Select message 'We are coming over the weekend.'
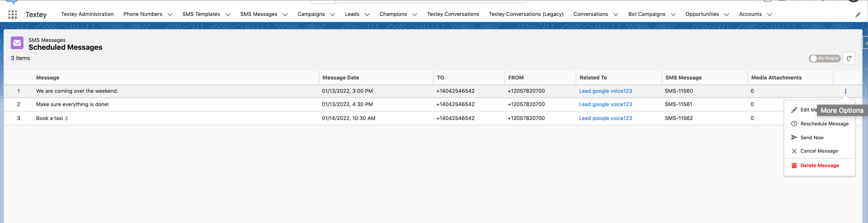 coord(77,91)
